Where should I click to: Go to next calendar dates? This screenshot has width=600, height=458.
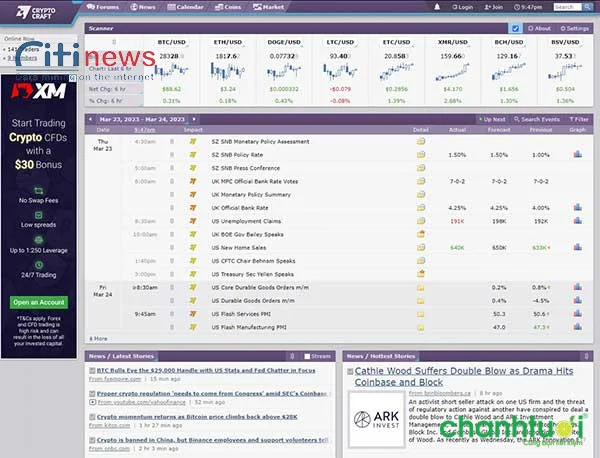tap(194, 119)
